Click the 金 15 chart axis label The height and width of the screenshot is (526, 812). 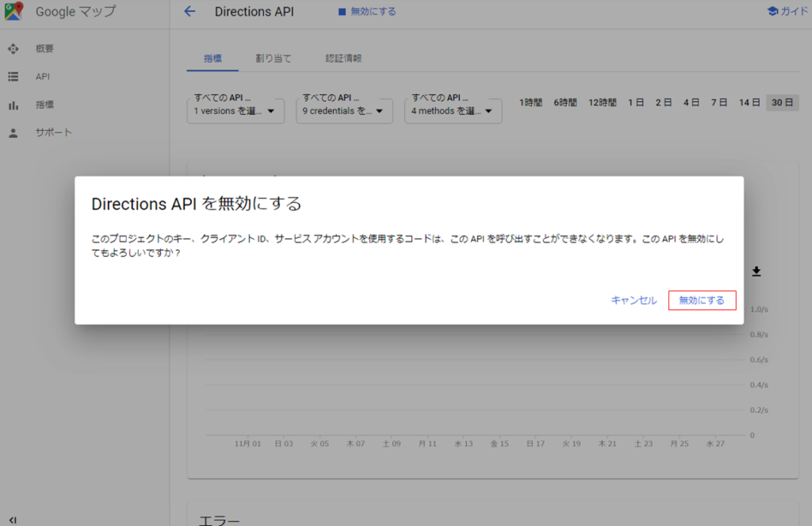tap(500, 443)
